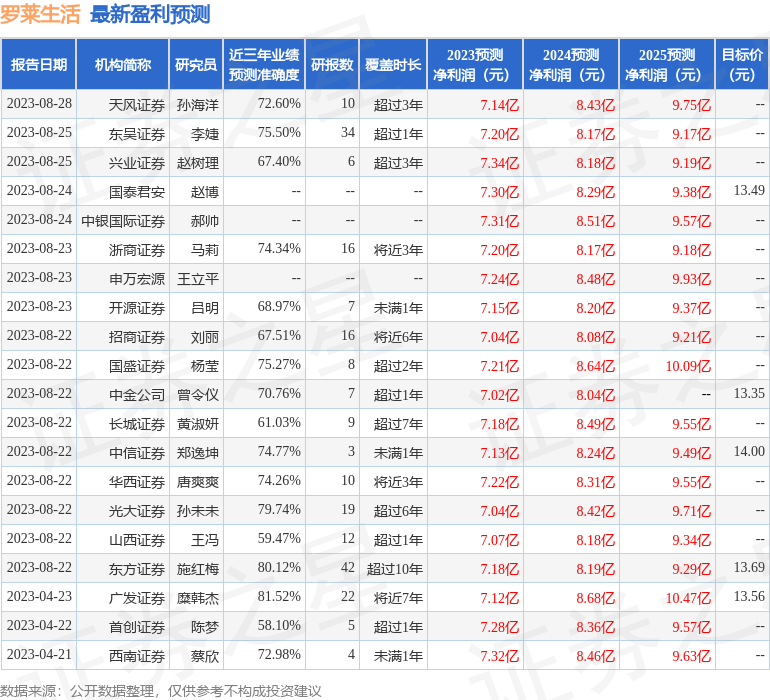Click the 研究员 column header

click(196, 64)
